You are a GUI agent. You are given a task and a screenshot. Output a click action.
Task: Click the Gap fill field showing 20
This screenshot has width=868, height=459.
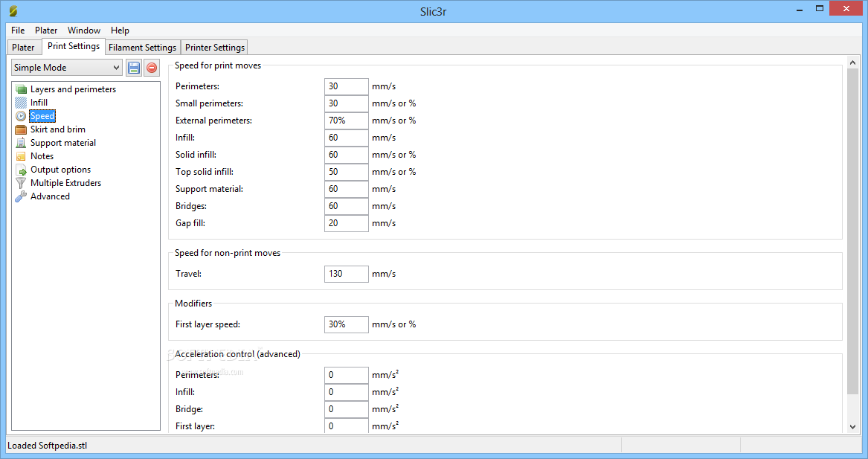tap(346, 224)
